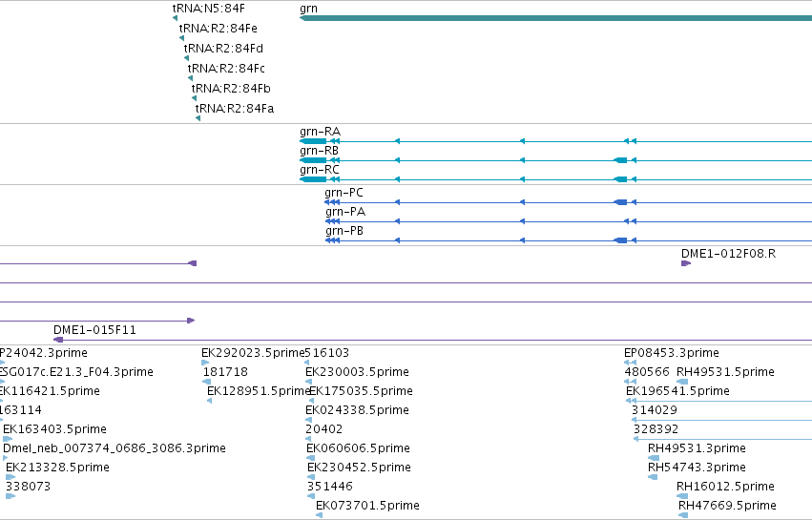Select the RH54743.3prime EST label
Viewport: 812px width, 520px height.
click(x=697, y=468)
